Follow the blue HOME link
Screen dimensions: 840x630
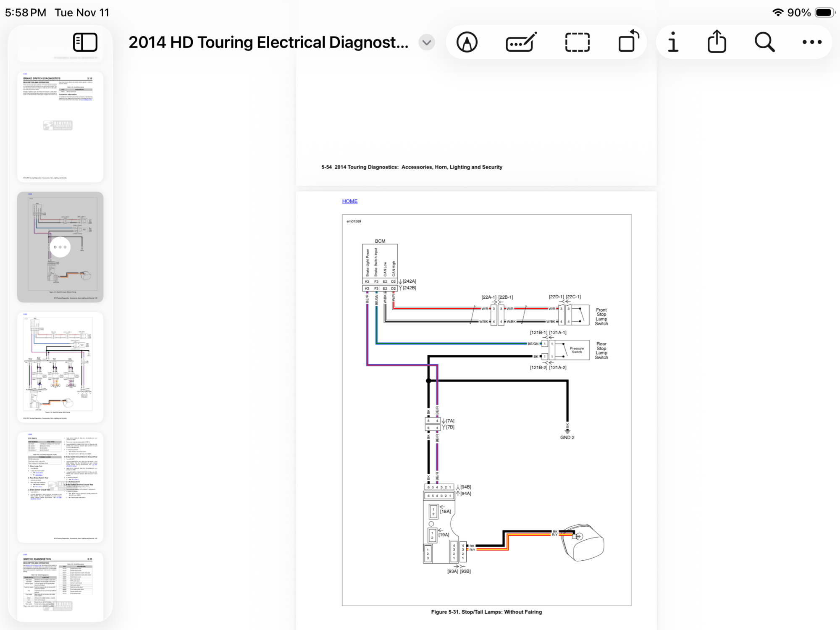click(349, 201)
